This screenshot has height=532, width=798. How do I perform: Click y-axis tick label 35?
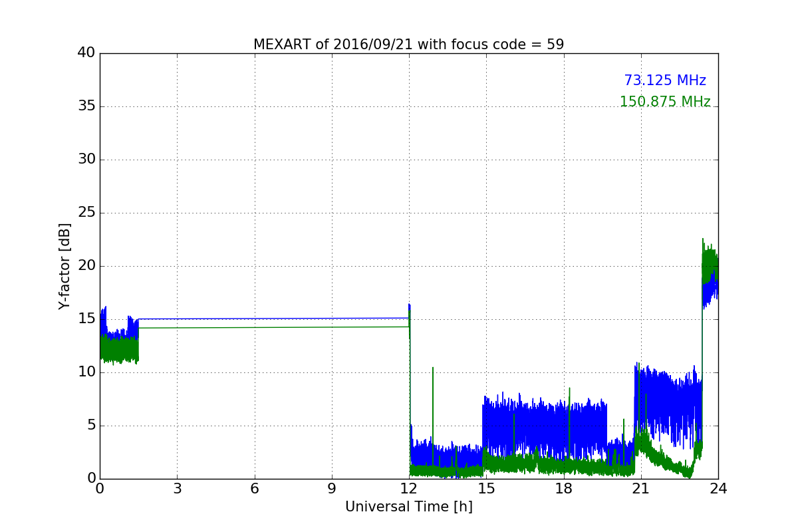click(x=86, y=106)
